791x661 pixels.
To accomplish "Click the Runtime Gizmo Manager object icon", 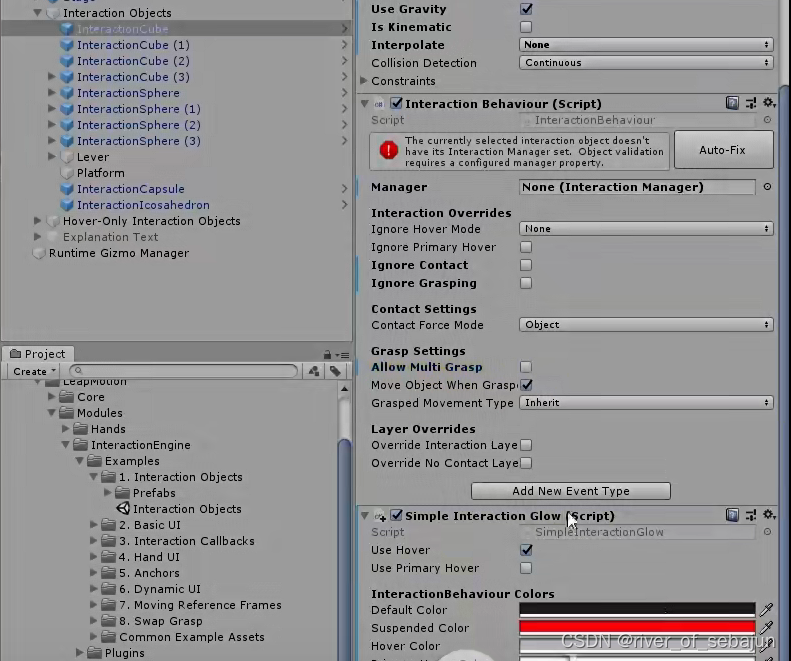I will point(39,253).
